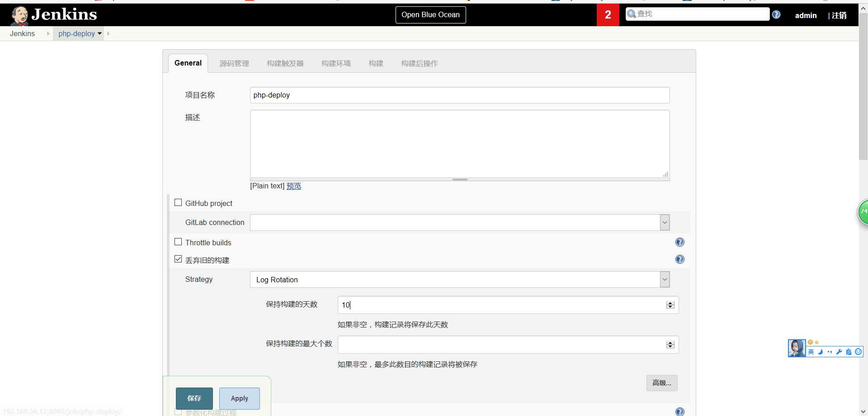Click the Open Blue Ocean button

click(430, 15)
